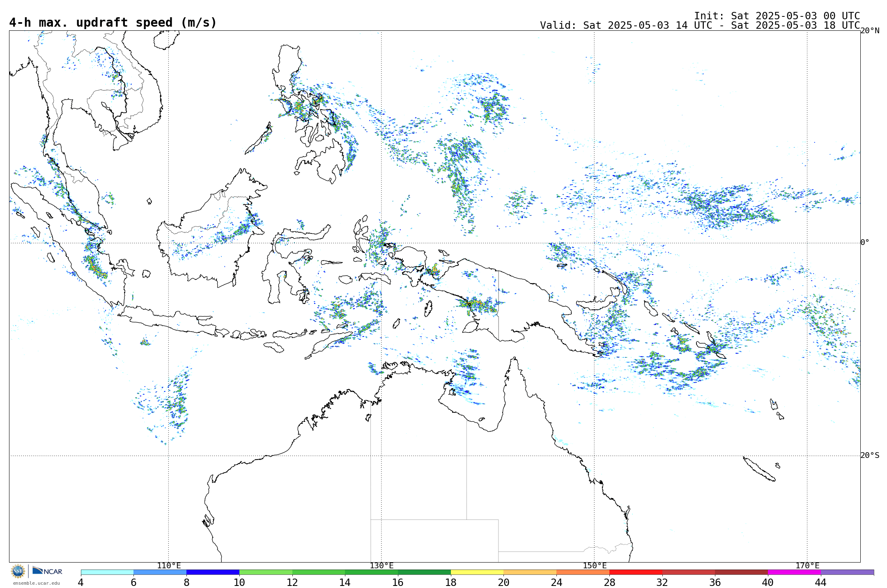Click the light green 10–12 m/s swatch
This screenshot has height=588, width=887.
(266, 572)
